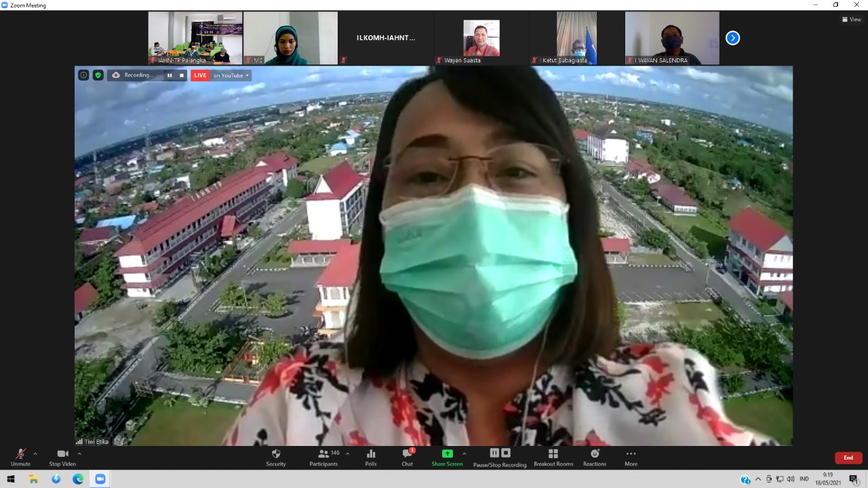Expand the share screen options arrow
The image size is (868, 488).
pos(464,453)
